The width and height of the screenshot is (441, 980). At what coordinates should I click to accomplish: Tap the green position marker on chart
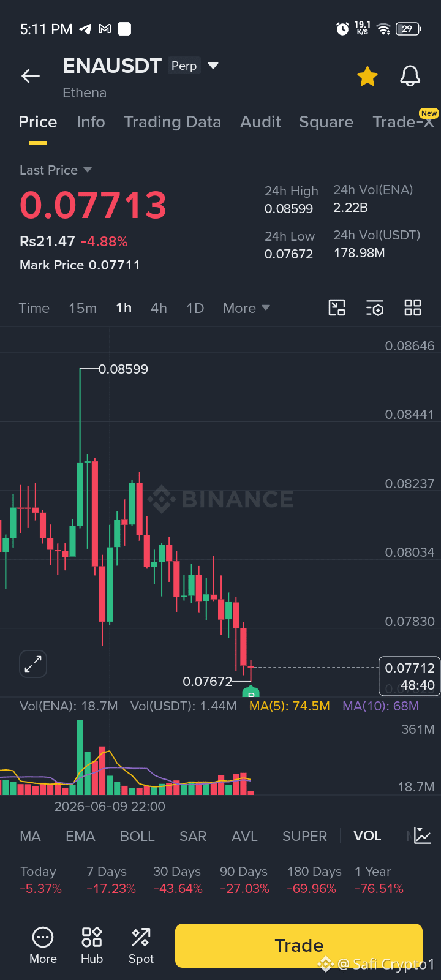(x=251, y=692)
